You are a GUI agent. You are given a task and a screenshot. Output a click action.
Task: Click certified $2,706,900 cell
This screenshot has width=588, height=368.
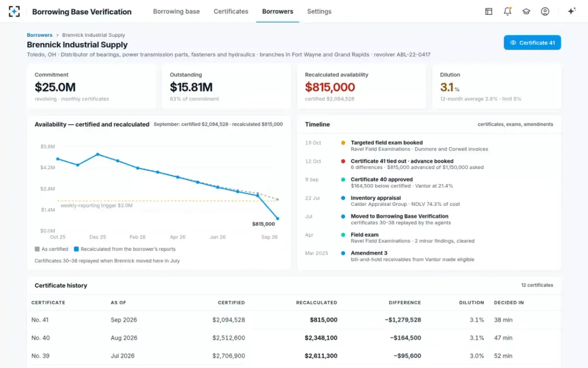[x=229, y=356]
